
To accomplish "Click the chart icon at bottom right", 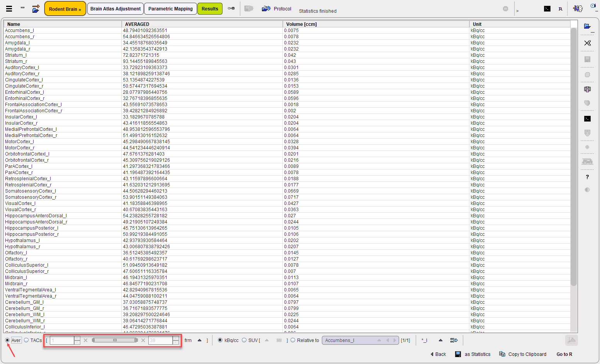I will click(571, 340).
